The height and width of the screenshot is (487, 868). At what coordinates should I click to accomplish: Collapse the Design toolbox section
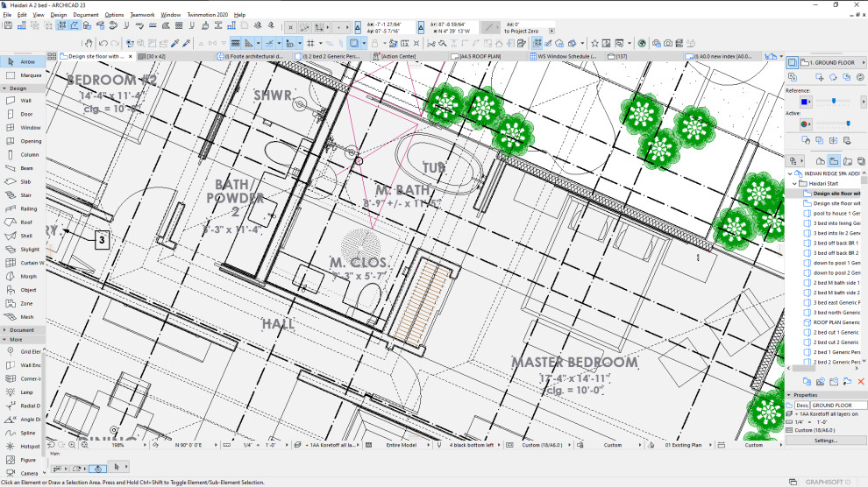coord(4,88)
